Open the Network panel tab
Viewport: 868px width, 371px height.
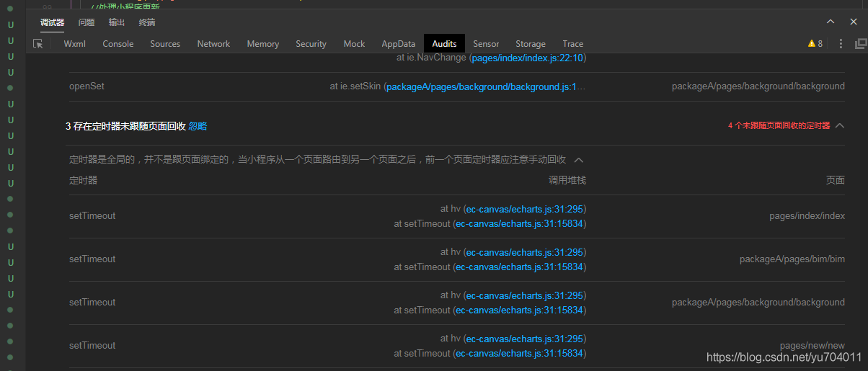[213, 44]
